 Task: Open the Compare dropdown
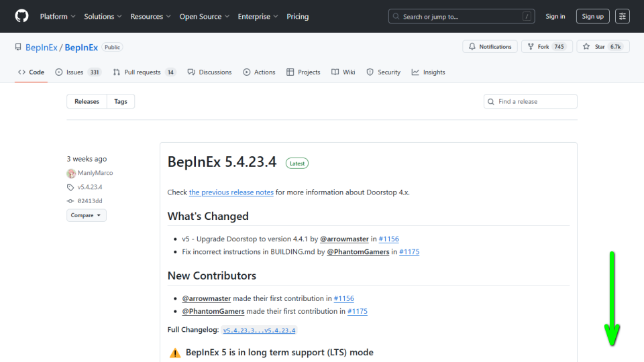[x=86, y=215]
